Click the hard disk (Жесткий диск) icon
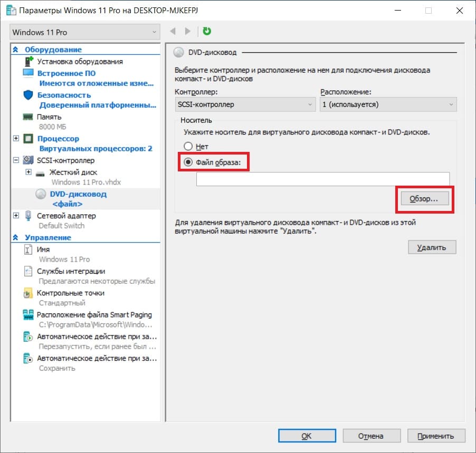The image size is (476, 453). 40,174
